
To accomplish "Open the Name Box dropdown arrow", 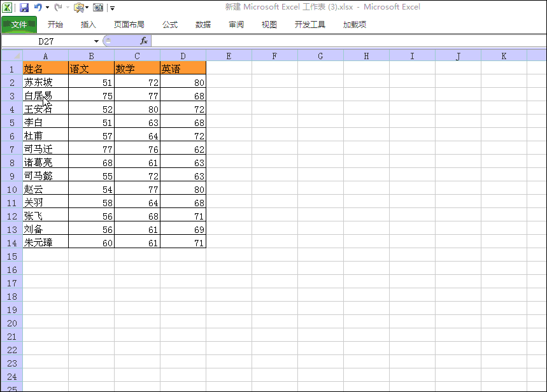I will pos(96,40).
